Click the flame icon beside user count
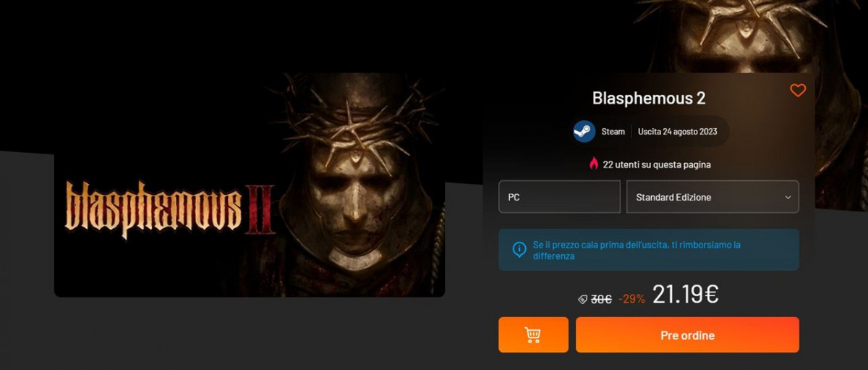This screenshot has height=370, width=868. click(594, 164)
